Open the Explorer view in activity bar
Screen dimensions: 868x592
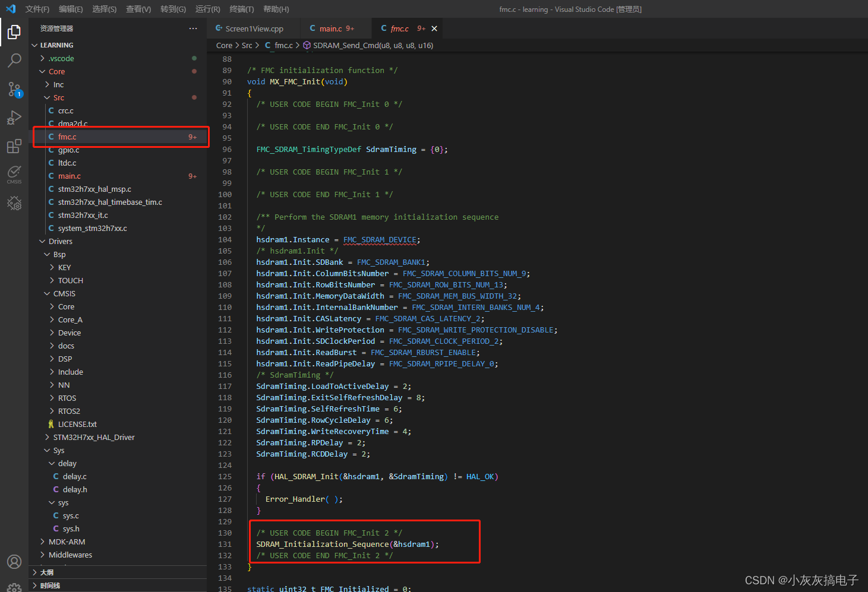(14, 32)
